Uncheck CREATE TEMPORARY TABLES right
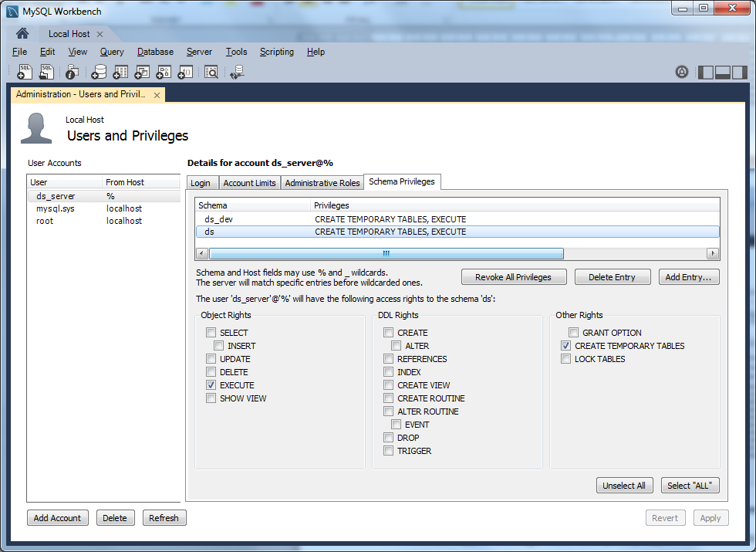Screen dimensions: 756x552 565,346
